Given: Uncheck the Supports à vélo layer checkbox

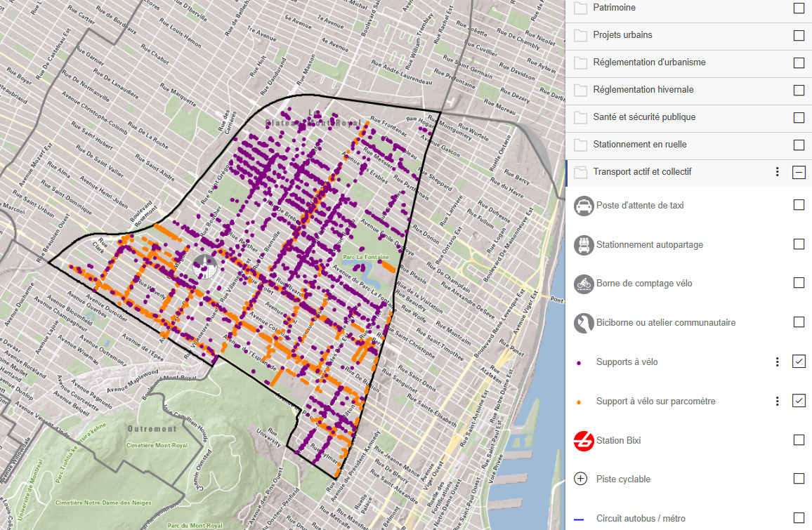Looking at the screenshot, I should [799, 362].
